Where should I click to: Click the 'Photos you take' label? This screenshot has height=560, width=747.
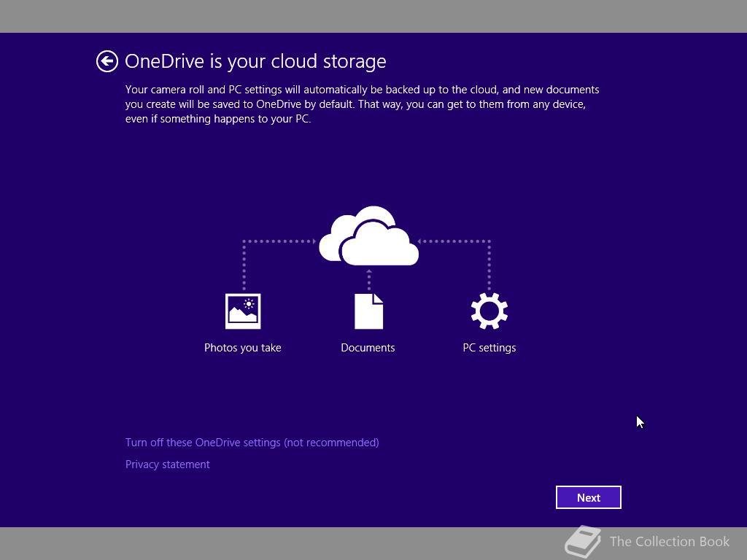tap(242, 348)
